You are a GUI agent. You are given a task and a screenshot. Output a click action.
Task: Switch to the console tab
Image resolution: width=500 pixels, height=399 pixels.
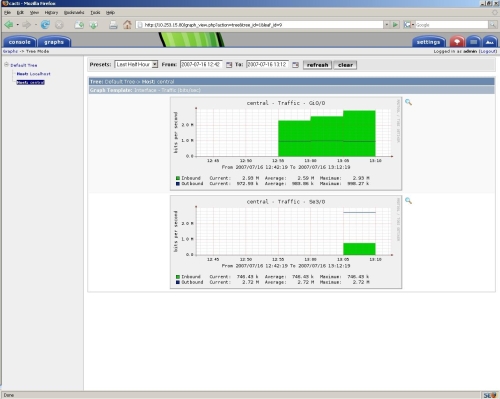pyautogui.click(x=20, y=42)
